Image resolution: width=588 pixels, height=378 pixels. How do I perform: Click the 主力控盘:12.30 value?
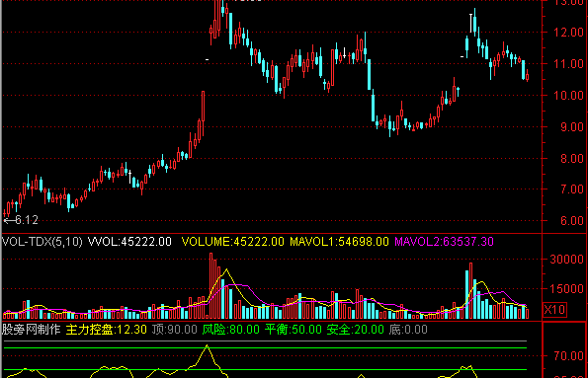tap(107, 330)
